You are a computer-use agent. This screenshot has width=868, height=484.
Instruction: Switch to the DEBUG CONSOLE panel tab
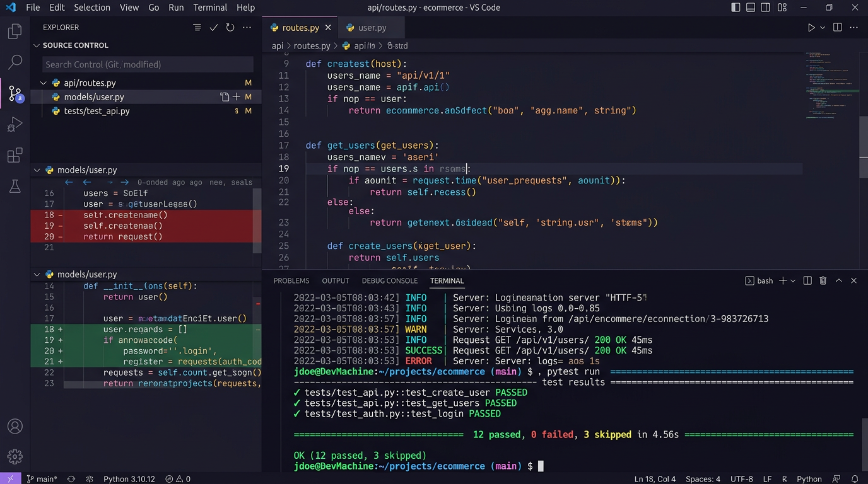(x=389, y=280)
